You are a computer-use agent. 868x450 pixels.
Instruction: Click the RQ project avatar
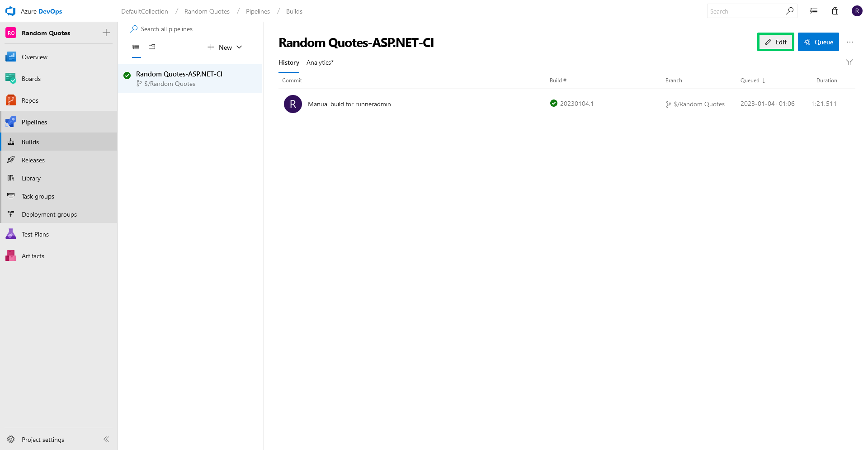(11, 33)
